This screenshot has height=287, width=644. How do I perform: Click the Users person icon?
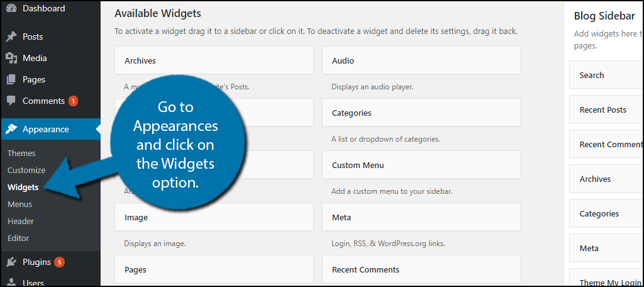pos(11,283)
